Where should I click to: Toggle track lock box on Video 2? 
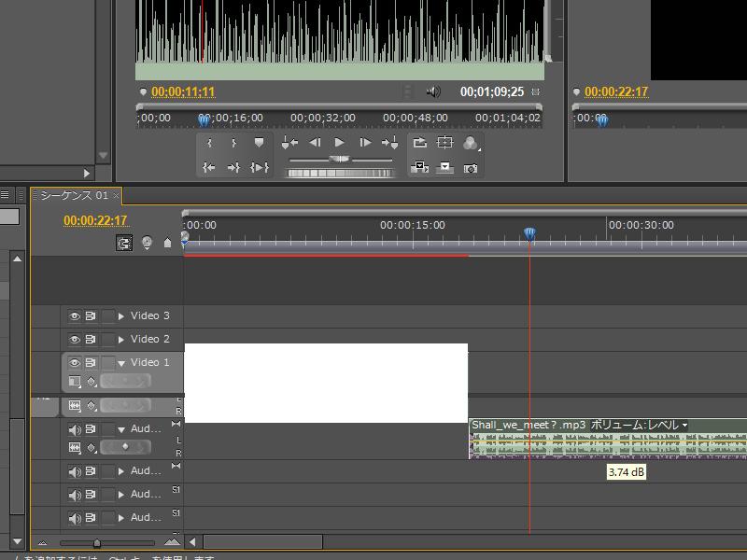[x=108, y=339]
